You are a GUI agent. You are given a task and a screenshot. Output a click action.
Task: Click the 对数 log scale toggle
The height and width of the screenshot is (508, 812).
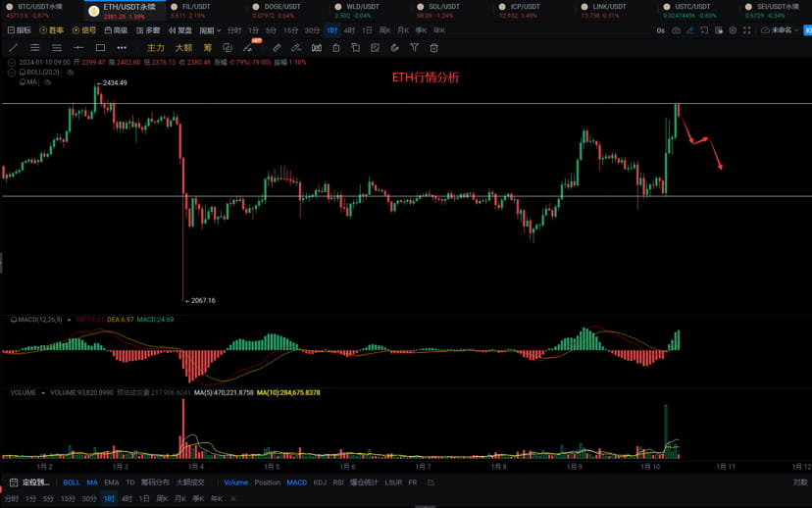click(x=800, y=483)
